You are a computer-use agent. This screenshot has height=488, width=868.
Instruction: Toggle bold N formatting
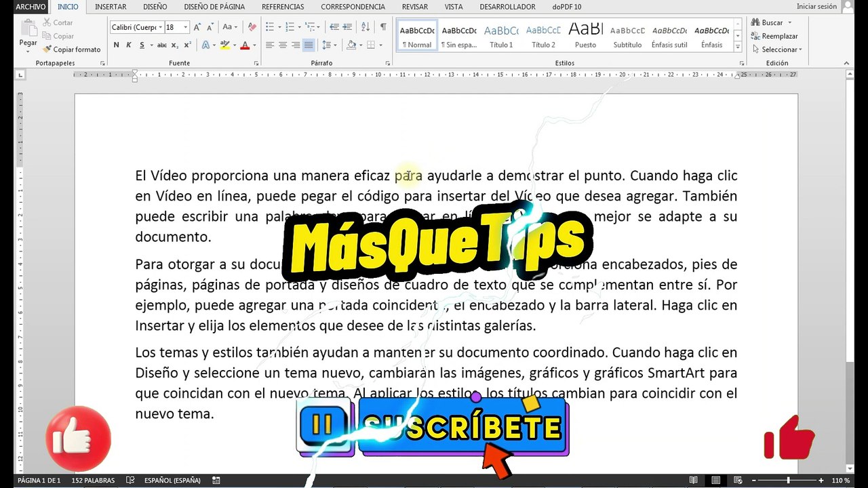click(x=116, y=45)
